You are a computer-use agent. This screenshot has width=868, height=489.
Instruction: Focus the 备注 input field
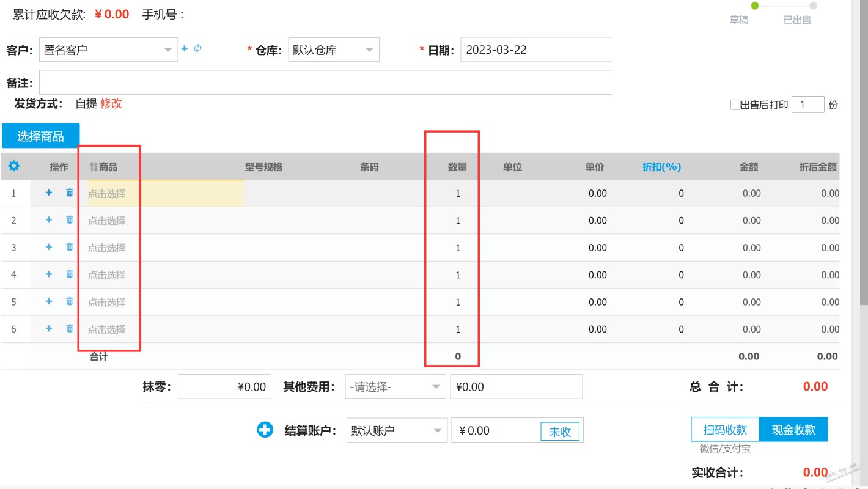[326, 83]
